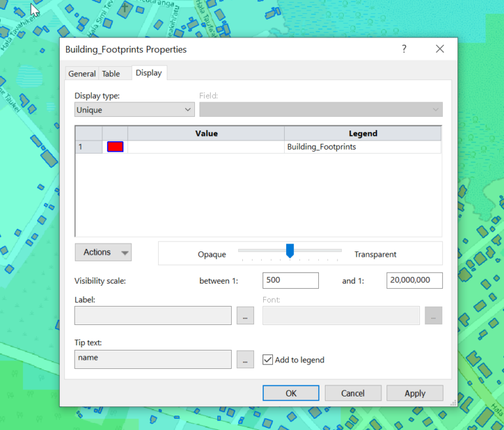
Task: Click the Font ellipsis button
Action: coord(433,316)
